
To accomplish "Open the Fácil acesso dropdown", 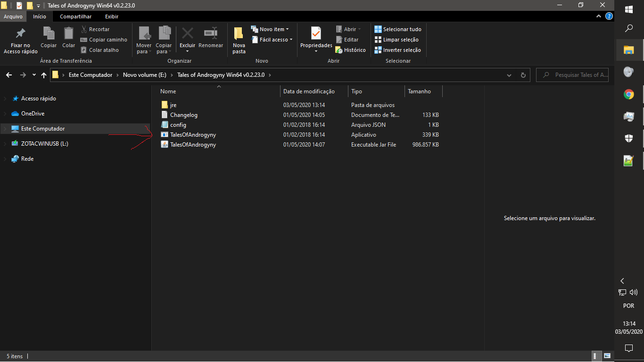I will point(272,40).
